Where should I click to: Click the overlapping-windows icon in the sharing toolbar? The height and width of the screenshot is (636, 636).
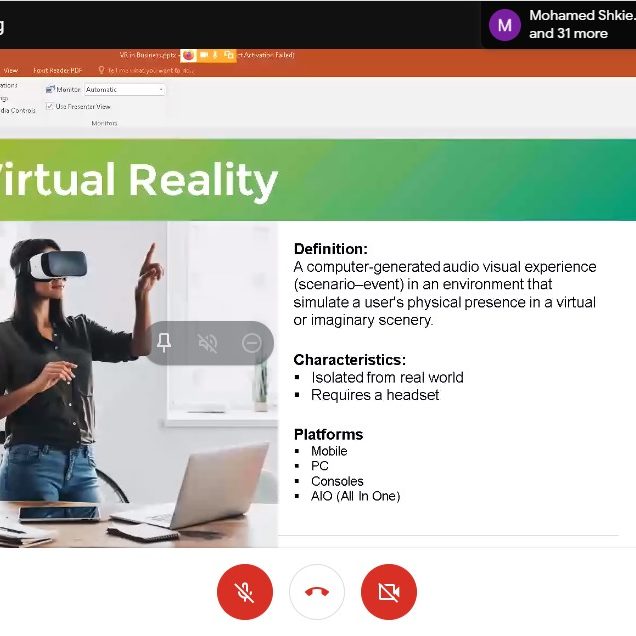pyautogui.click(x=229, y=55)
